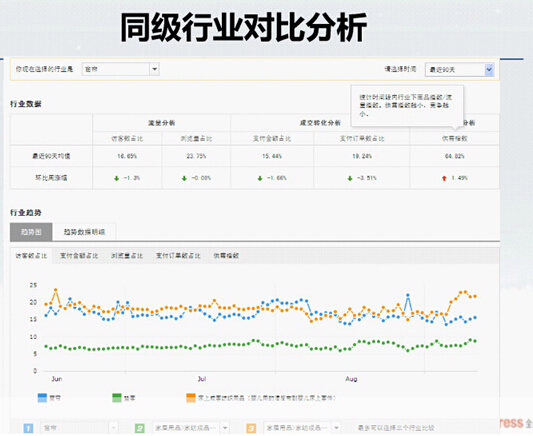Click the three-industry limit note at bottom
The width and height of the screenshot is (533, 436).
point(396,428)
